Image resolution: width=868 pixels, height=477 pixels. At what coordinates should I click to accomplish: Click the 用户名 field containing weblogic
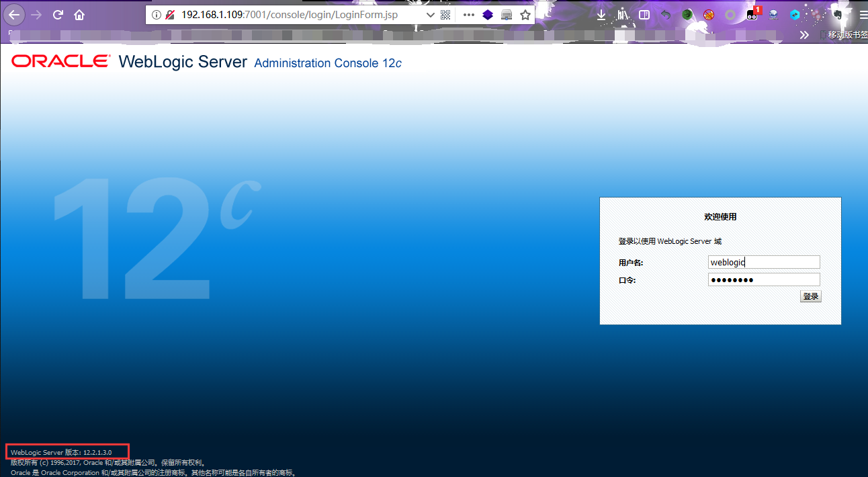[x=764, y=262]
